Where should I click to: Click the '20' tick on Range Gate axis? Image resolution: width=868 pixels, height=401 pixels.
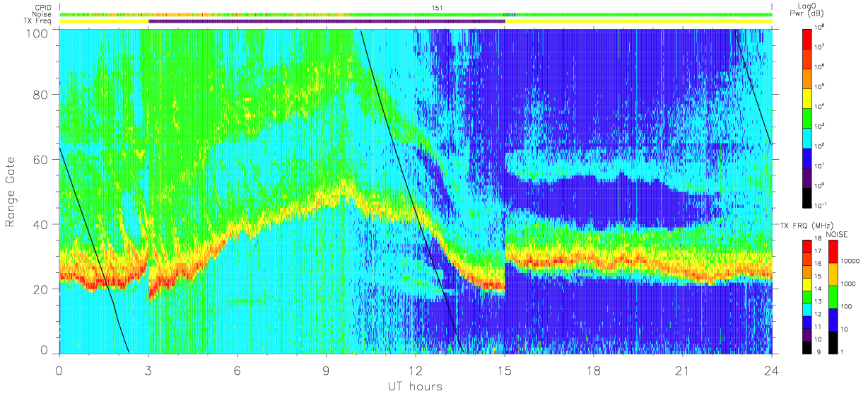click(x=41, y=289)
